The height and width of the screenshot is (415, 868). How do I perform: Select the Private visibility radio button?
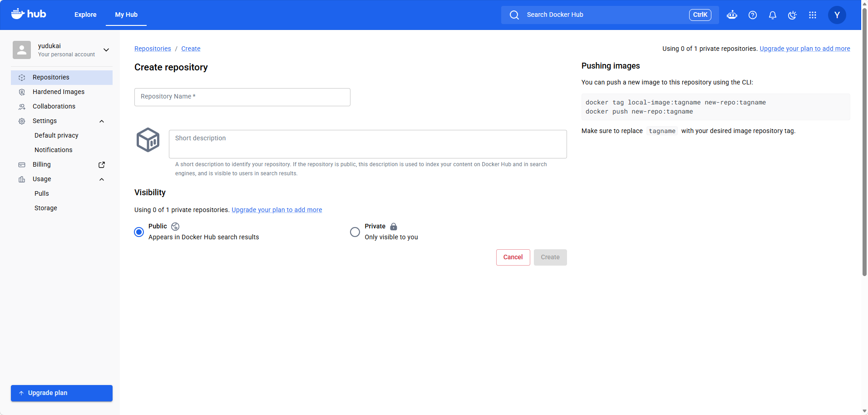[355, 232]
